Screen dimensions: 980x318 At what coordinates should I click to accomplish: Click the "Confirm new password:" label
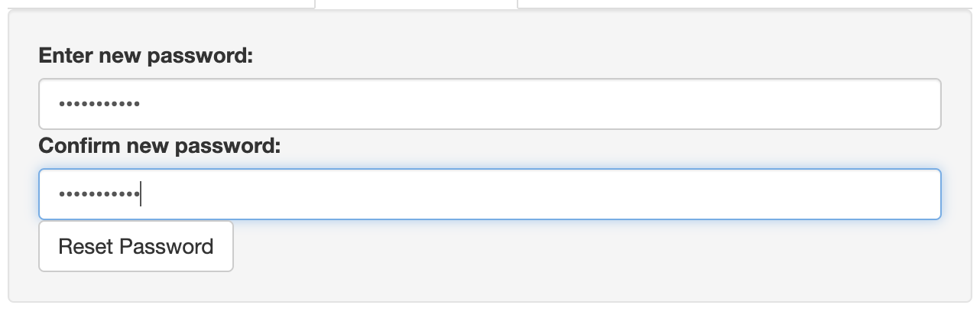click(x=160, y=144)
